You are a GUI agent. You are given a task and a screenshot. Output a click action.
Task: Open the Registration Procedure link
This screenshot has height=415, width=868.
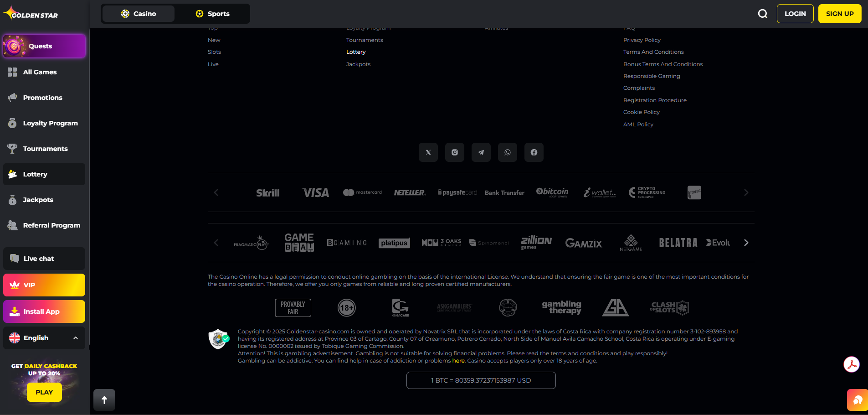(x=655, y=100)
